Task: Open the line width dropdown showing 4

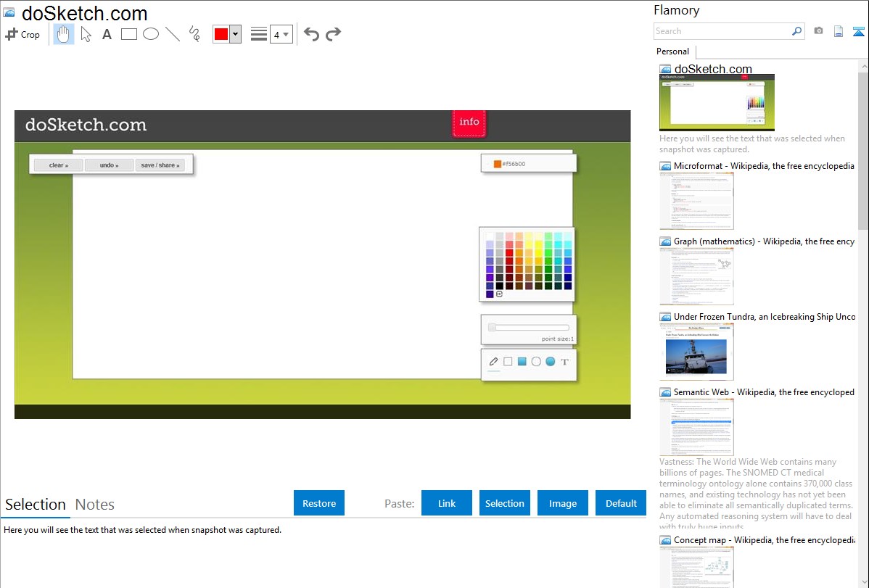Action: tap(281, 34)
